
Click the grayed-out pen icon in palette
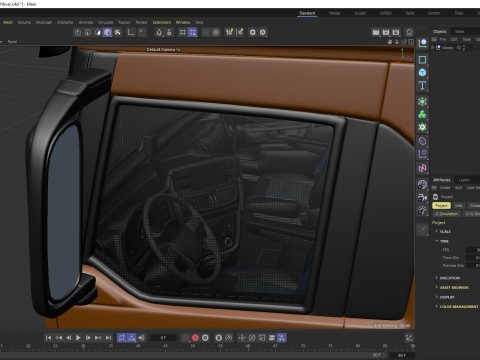[422, 229]
